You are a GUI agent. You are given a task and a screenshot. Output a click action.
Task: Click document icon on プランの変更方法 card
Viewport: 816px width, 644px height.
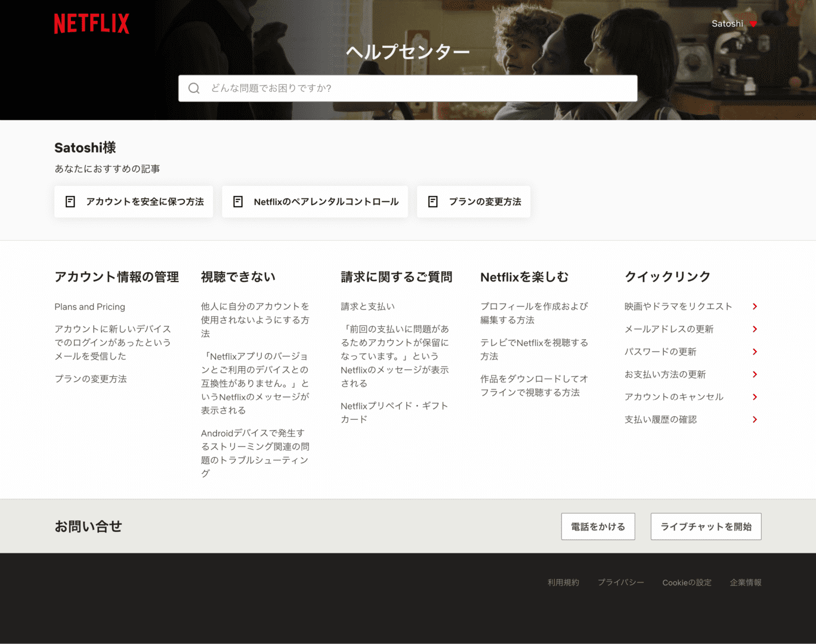point(433,202)
